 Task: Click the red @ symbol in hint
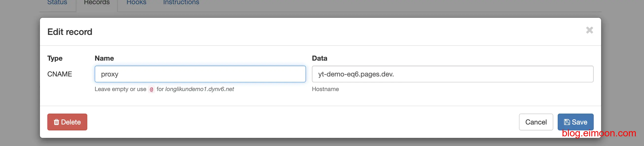[151, 89]
